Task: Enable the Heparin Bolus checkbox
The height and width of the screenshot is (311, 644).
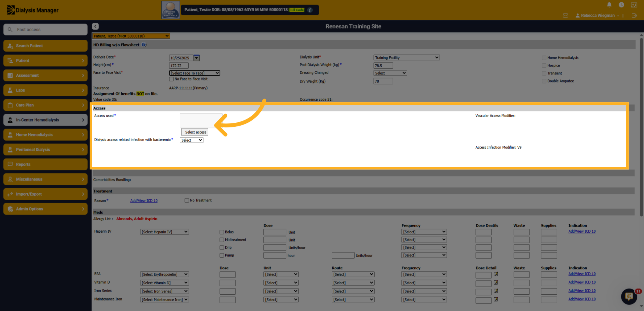Action: 222,232
